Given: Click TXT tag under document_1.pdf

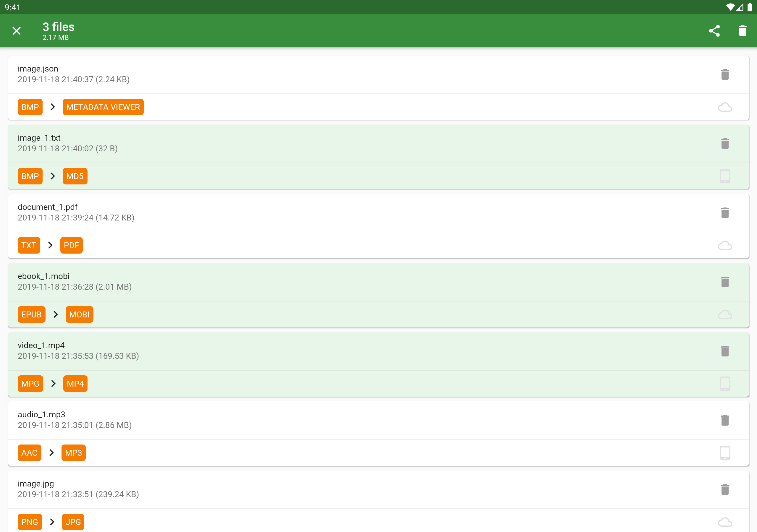Looking at the screenshot, I should point(29,246).
